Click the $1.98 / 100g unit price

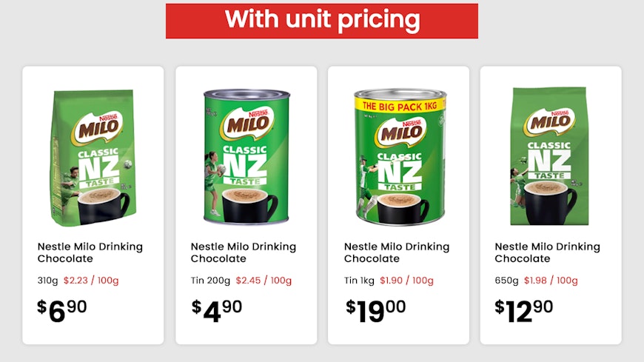(551, 281)
